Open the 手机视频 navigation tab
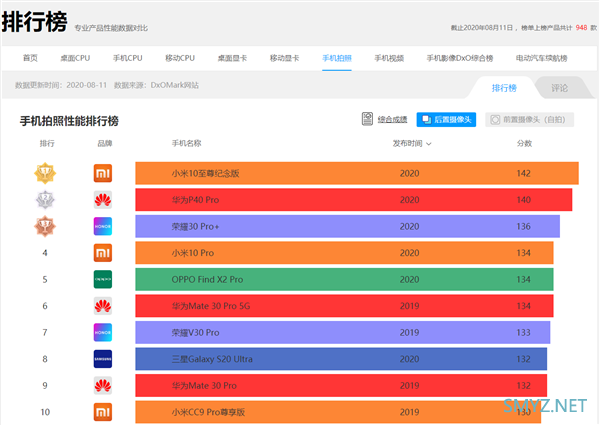The width and height of the screenshot is (600, 425). (x=389, y=58)
